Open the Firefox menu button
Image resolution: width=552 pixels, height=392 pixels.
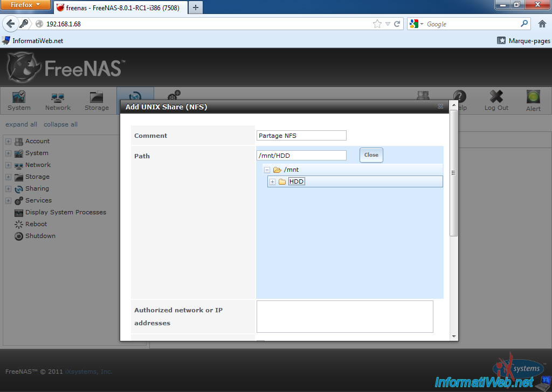[26, 5]
